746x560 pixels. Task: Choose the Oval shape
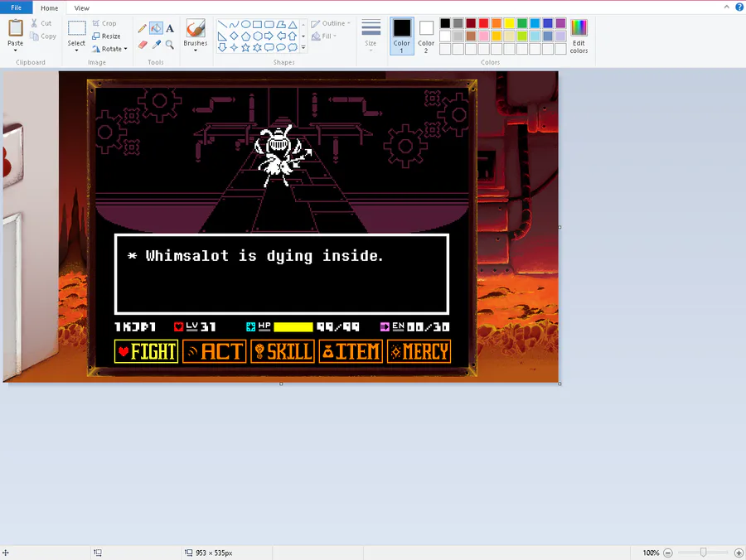(245, 24)
